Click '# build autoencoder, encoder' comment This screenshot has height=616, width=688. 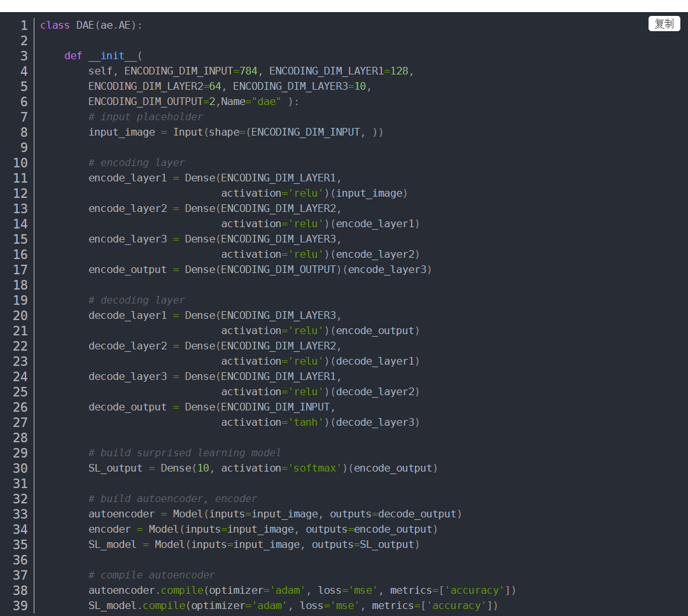point(172,499)
